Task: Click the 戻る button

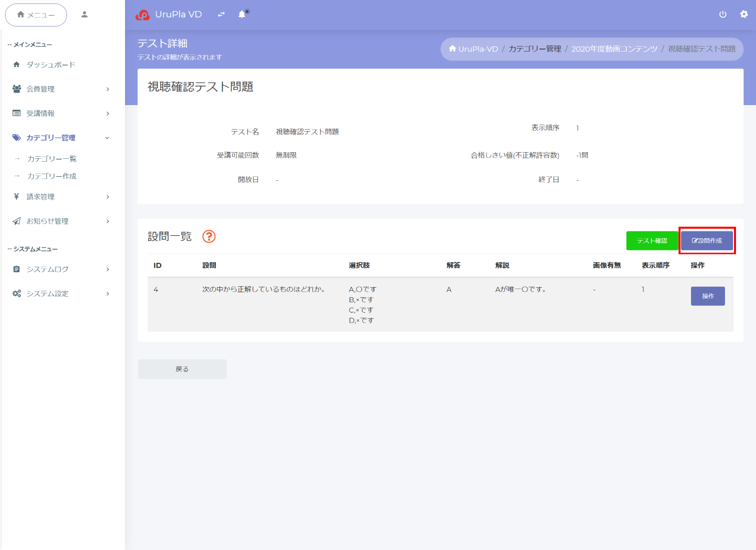Action: tap(182, 369)
